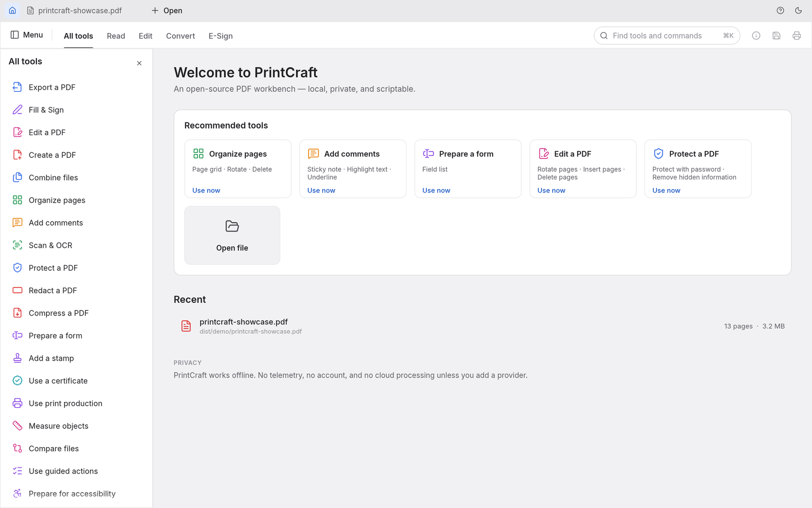Select Combine files label in sidebar
This screenshot has width=812, height=508.
coord(53,177)
